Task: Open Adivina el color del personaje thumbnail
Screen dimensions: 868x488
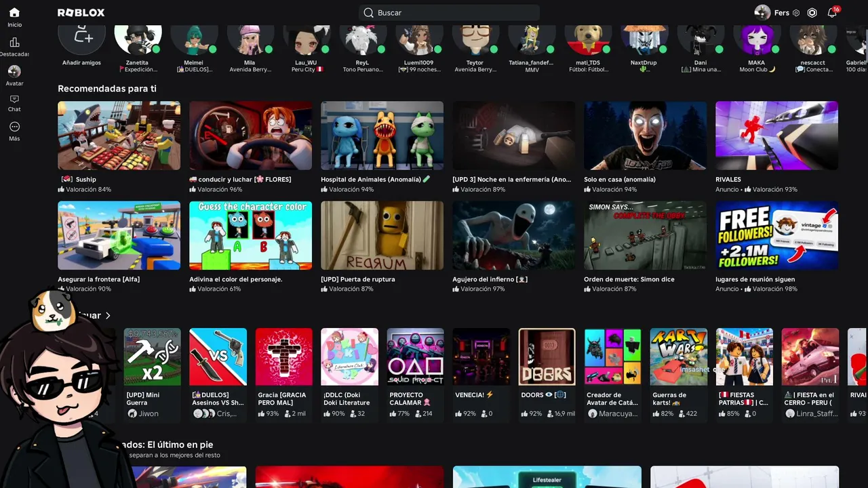Action: pyautogui.click(x=250, y=235)
